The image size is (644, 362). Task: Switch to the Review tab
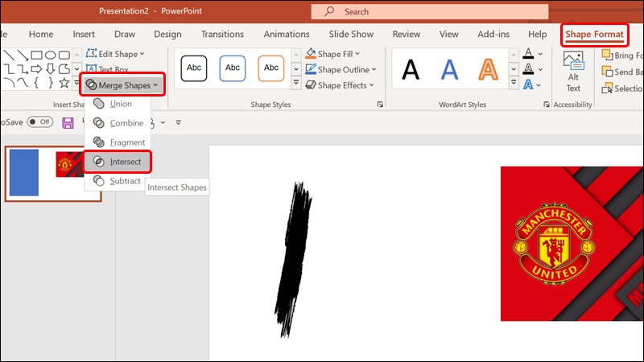click(x=407, y=34)
